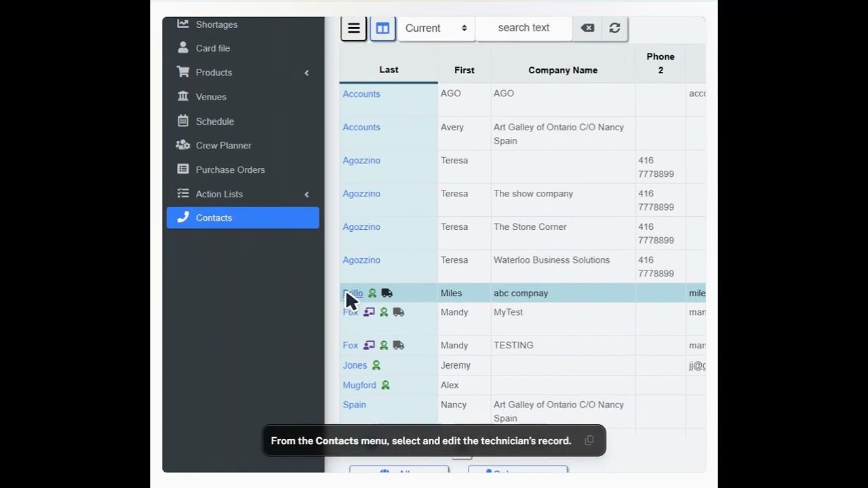Select the Contacts menu item
The height and width of the screenshot is (488, 868).
(x=243, y=218)
